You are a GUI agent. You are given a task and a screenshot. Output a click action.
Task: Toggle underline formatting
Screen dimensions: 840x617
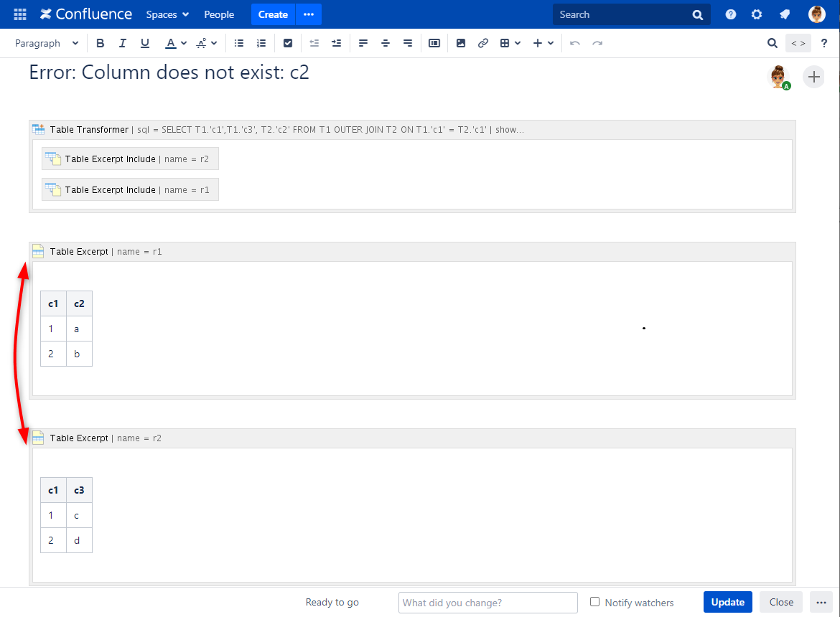point(144,43)
